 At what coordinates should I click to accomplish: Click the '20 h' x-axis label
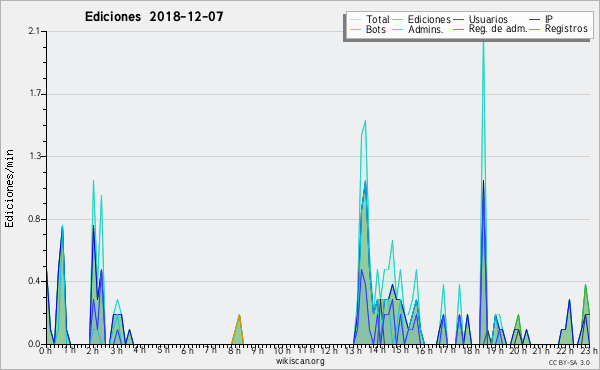[x=519, y=350]
